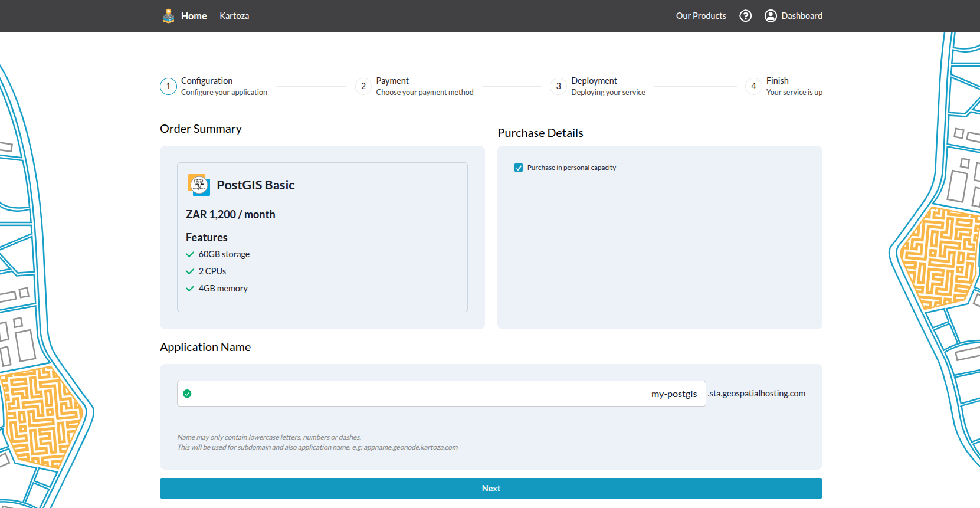Image resolution: width=980 pixels, height=508 pixels.
Task: Click the PostGIS Basic product logo
Action: click(199, 185)
